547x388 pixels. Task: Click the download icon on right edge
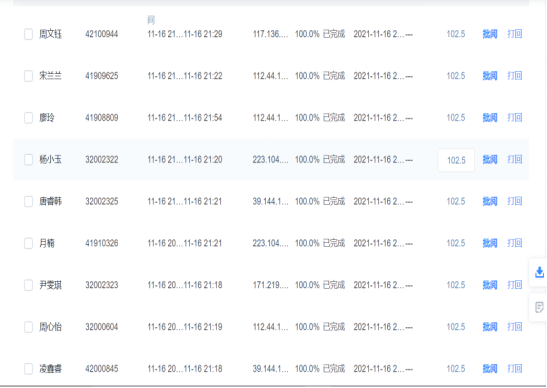[x=539, y=272]
